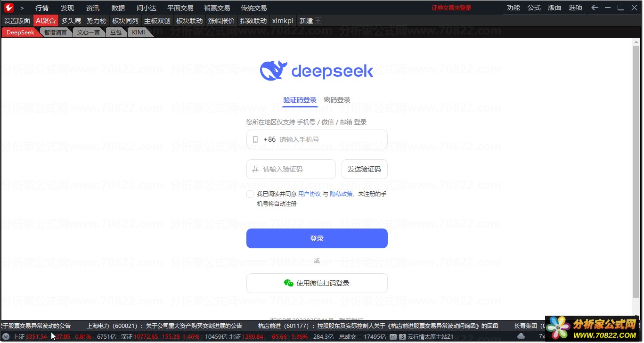Click the camera icon in status bar

pyautogui.click(x=393, y=337)
